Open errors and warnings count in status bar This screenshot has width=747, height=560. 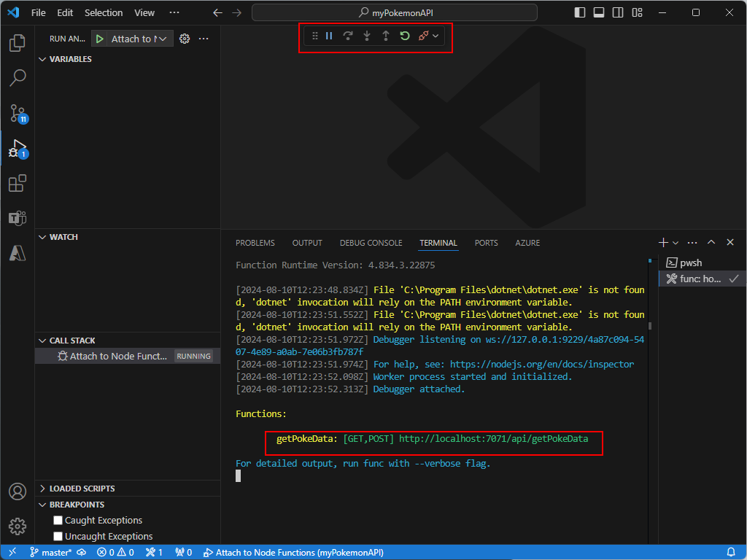pyautogui.click(x=115, y=553)
